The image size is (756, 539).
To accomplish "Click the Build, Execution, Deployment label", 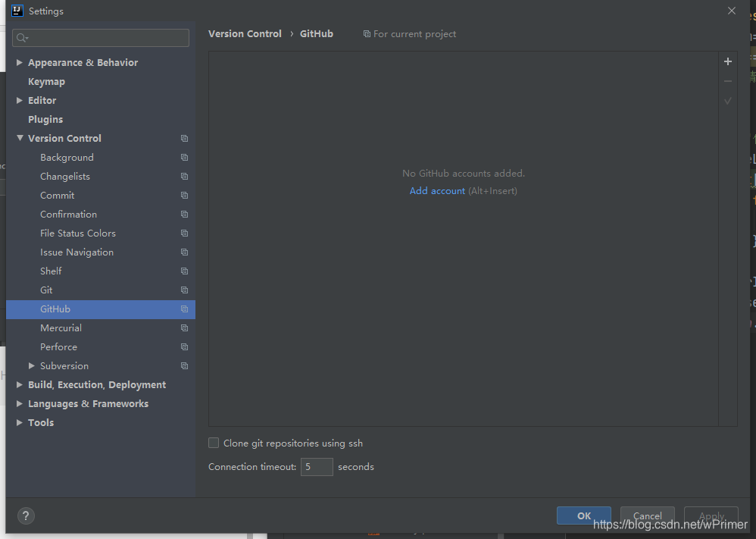I will click(x=97, y=384).
